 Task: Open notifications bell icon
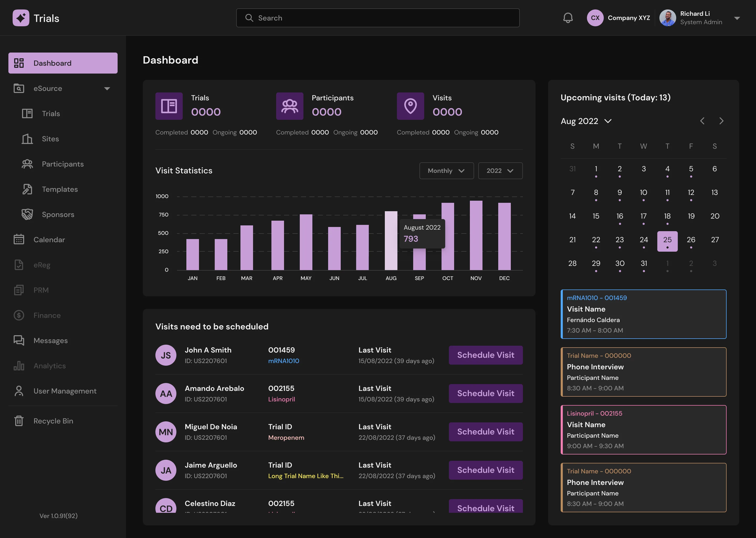(x=568, y=18)
